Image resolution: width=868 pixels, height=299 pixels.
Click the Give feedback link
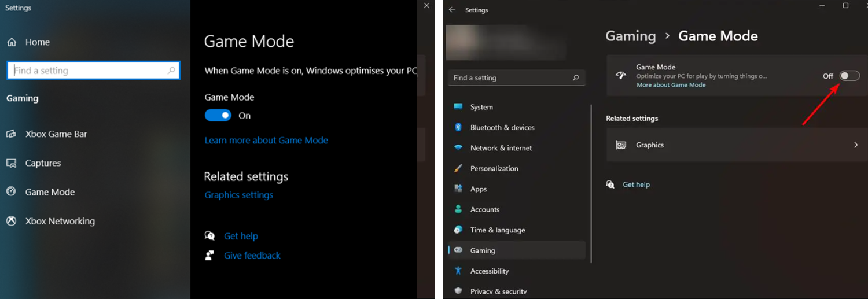coord(252,255)
